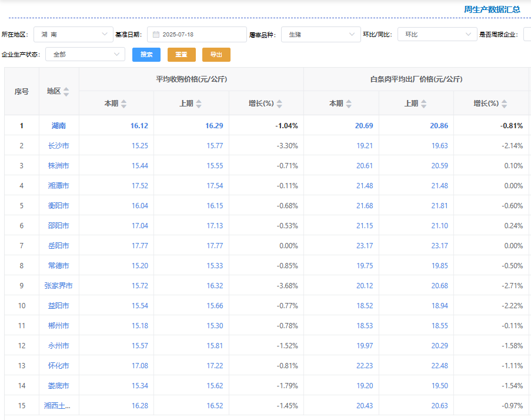Open the 是否周报企业 dropdown

point(527,35)
